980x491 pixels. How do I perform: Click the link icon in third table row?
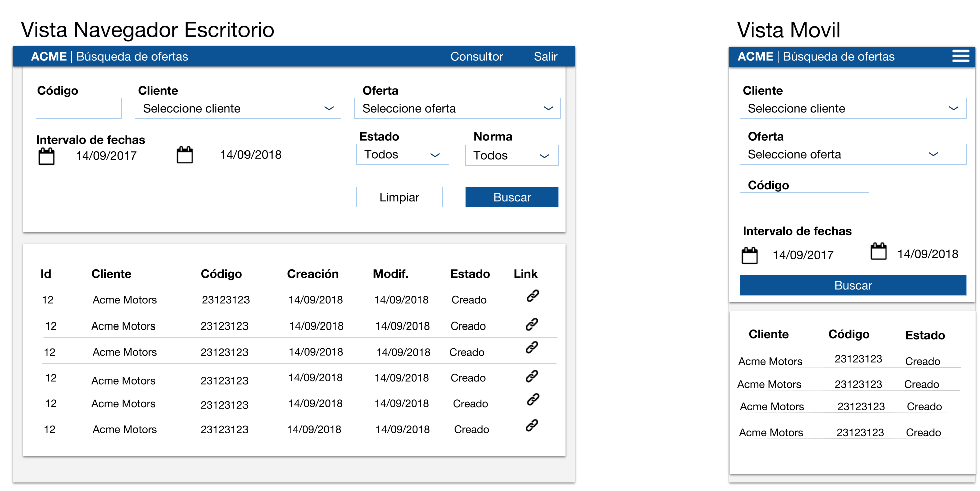point(532,347)
